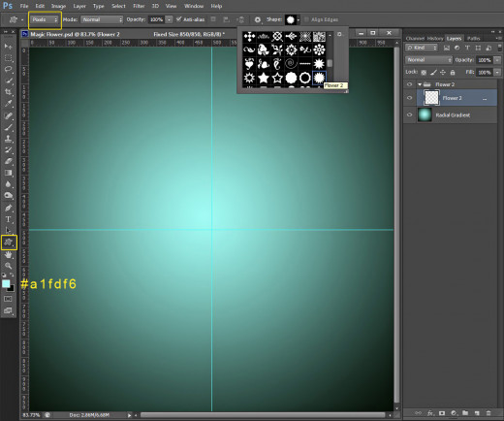
Task: Hide the Flower 2 group
Action: 409,84
